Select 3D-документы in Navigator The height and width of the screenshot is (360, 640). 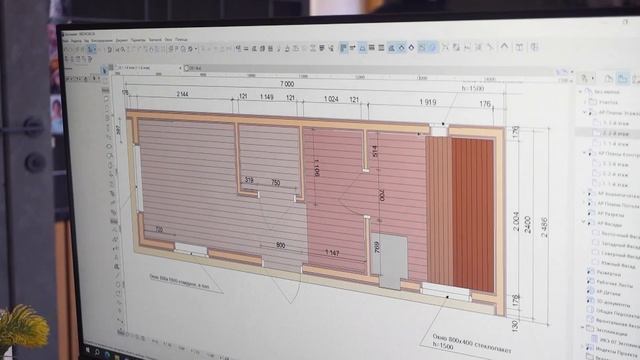coord(613,303)
